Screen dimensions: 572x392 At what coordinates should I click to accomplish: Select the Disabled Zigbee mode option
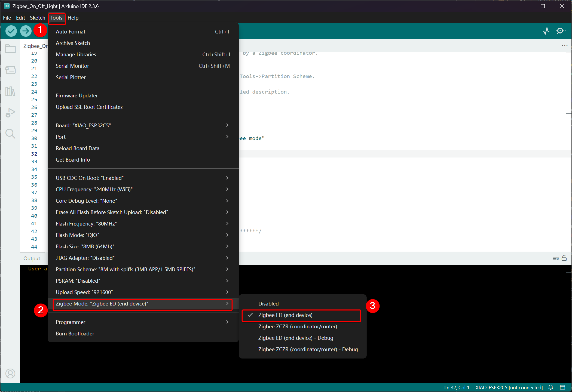click(268, 304)
